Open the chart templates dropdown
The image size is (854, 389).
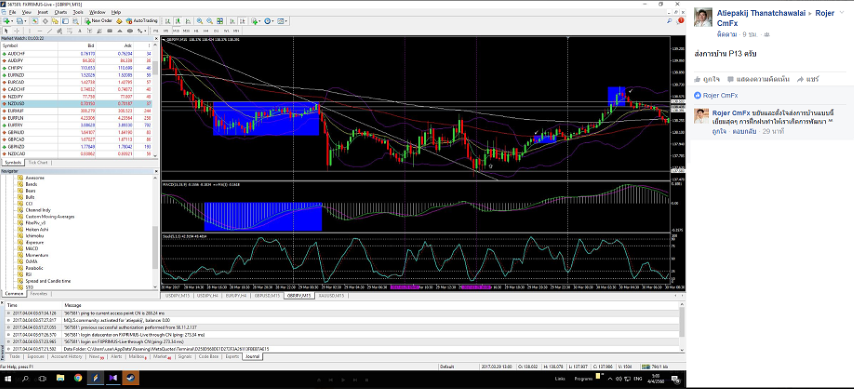click(x=282, y=21)
